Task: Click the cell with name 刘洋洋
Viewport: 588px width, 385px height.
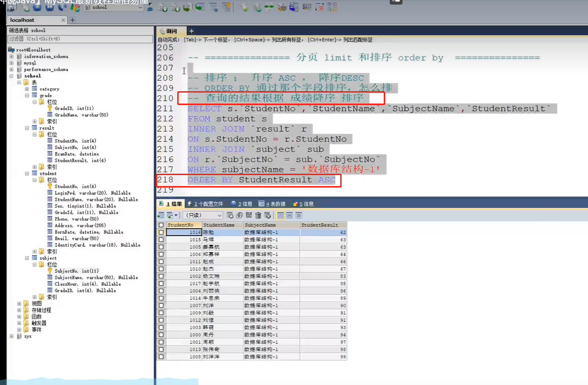Action: [222, 357]
